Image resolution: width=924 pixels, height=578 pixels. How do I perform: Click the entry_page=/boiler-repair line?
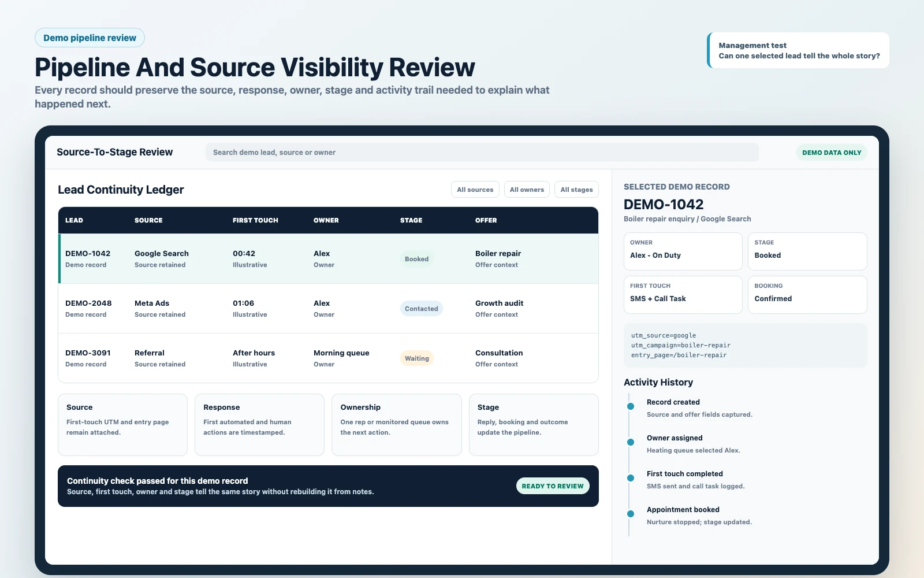click(x=679, y=355)
